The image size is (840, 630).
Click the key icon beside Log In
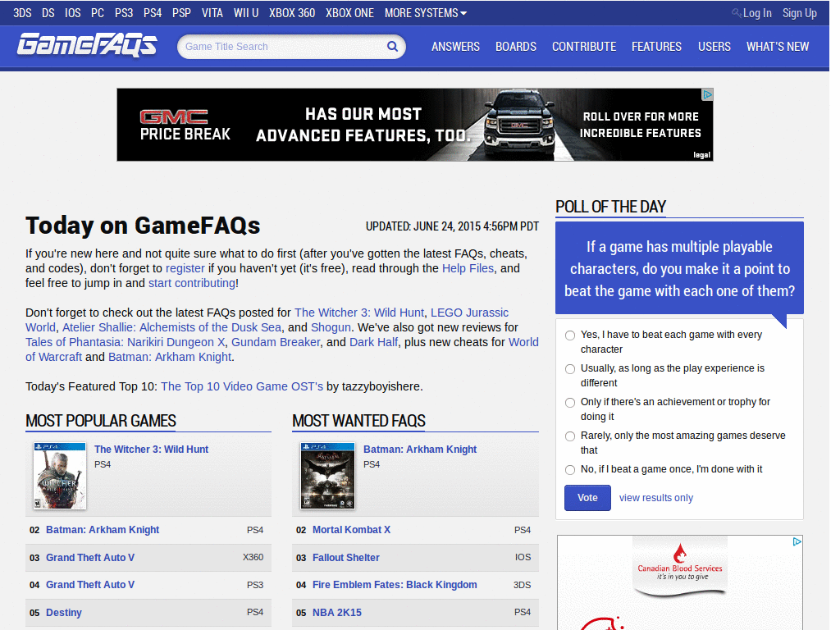pos(737,13)
